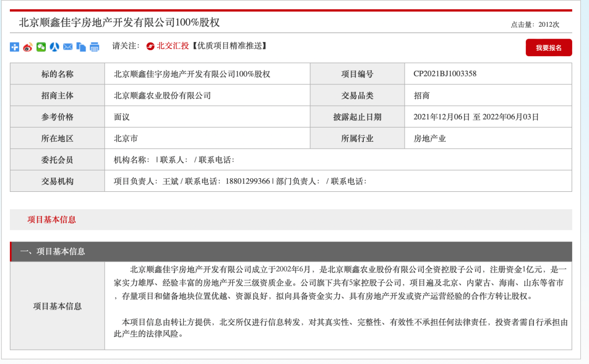Share via the WeChat icon

point(41,47)
